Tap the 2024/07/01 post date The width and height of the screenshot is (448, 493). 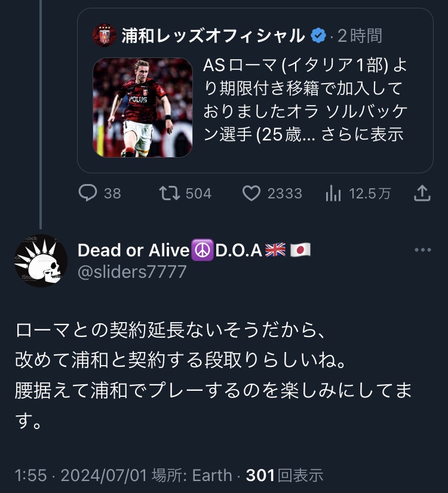(x=103, y=475)
